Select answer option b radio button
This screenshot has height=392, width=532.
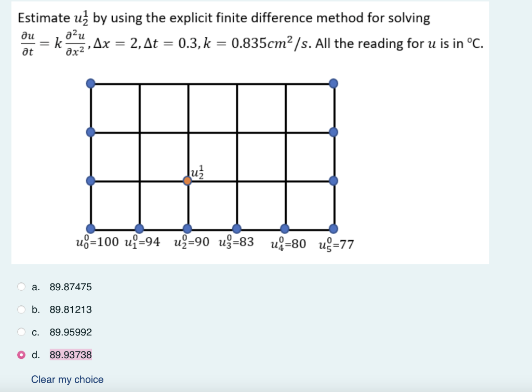tap(21, 309)
